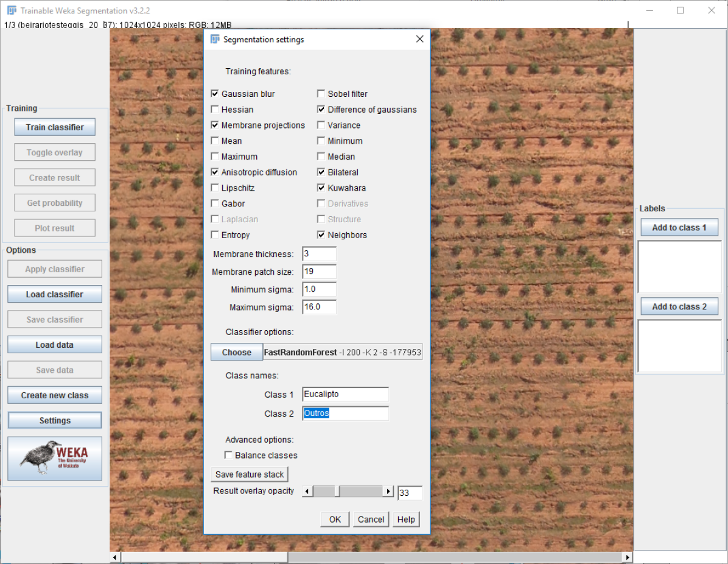Toggle the Sobel filter checkbox
Viewport: 728px width, 564px height.
click(x=321, y=94)
